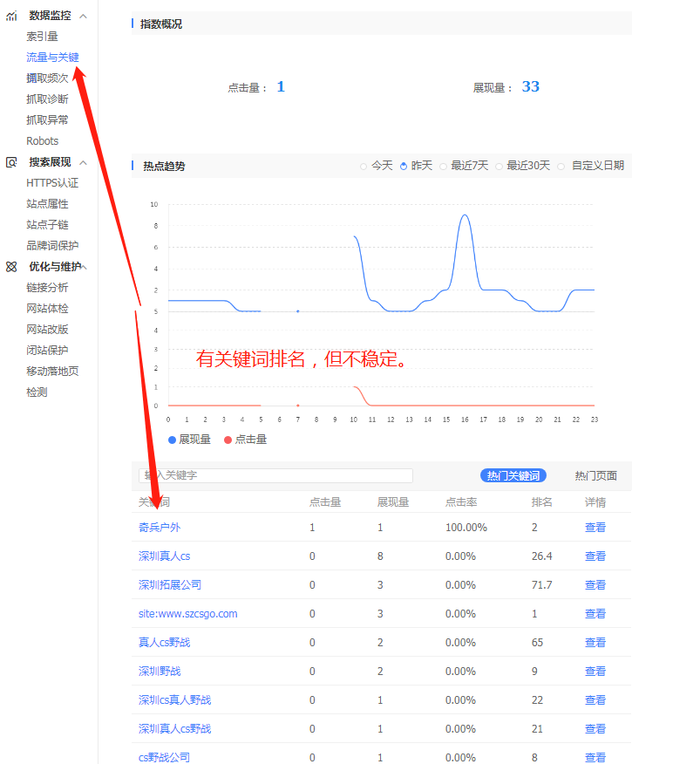The width and height of the screenshot is (700, 764).
Task: Click the 搜索展现 section icon in sidebar
Action: (10, 162)
